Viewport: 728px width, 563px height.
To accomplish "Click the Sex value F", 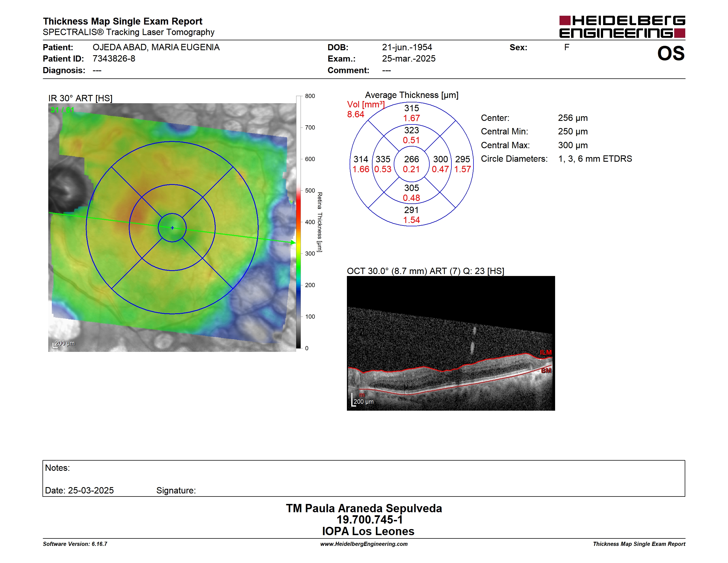I will tap(567, 47).
